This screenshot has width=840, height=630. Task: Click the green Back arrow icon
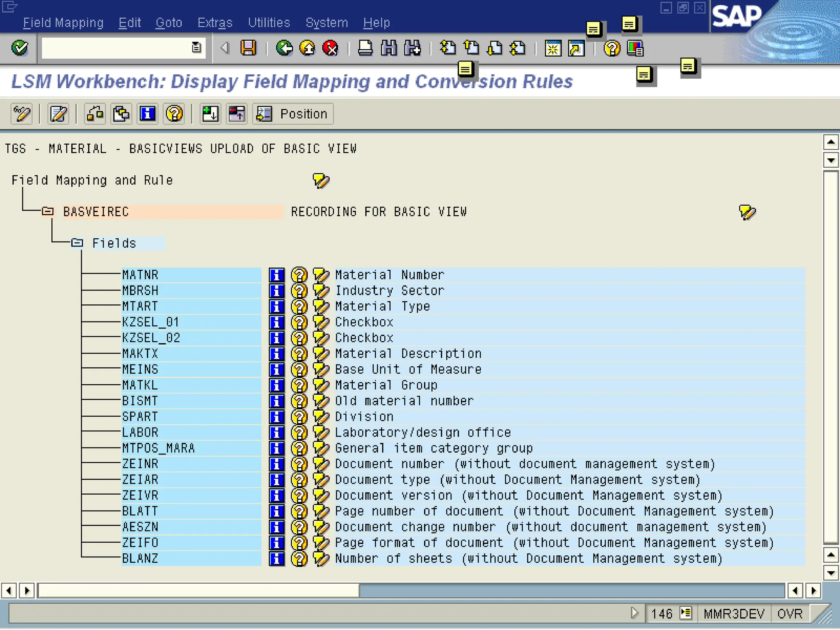(284, 48)
